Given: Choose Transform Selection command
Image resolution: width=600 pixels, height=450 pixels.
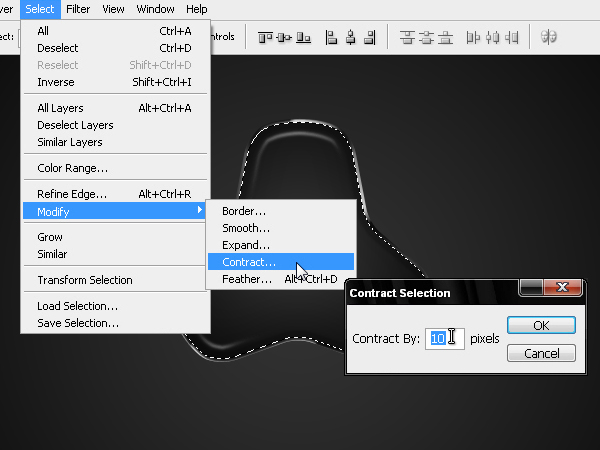Looking at the screenshot, I should [115, 280].
